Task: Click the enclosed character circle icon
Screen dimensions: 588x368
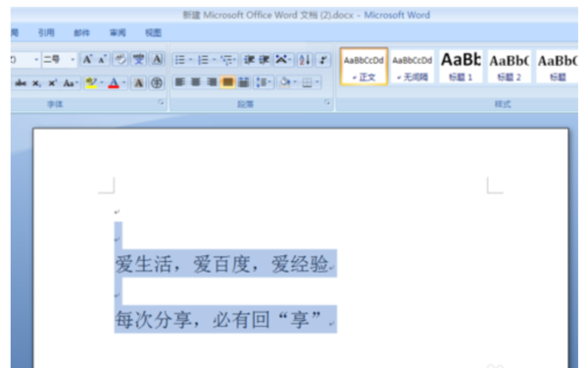Action: click(157, 82)
